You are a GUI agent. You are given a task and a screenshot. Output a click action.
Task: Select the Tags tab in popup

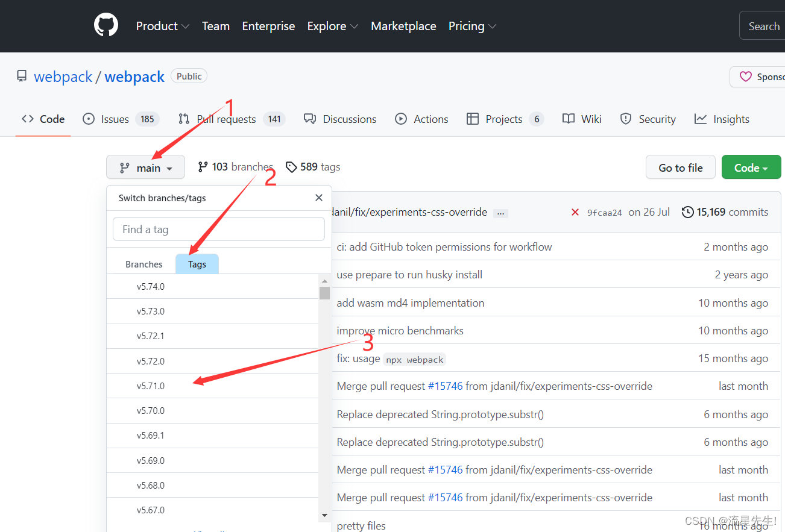tap(197, 264)
